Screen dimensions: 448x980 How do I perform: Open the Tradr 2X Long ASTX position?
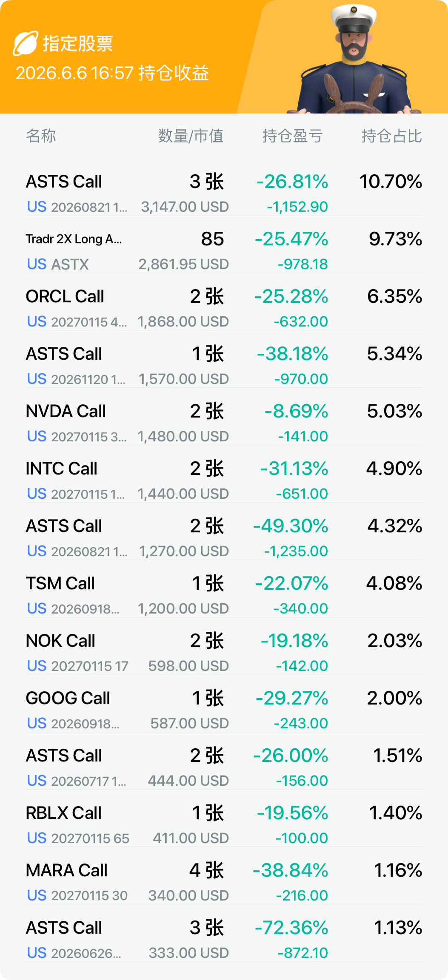point(224,250)
